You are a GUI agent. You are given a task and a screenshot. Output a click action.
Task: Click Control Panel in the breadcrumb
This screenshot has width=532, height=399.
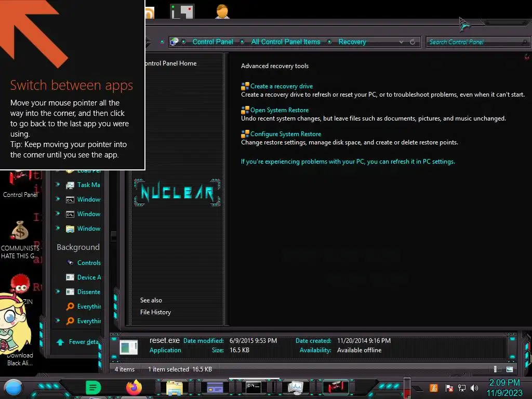click(x=212, y=42)
